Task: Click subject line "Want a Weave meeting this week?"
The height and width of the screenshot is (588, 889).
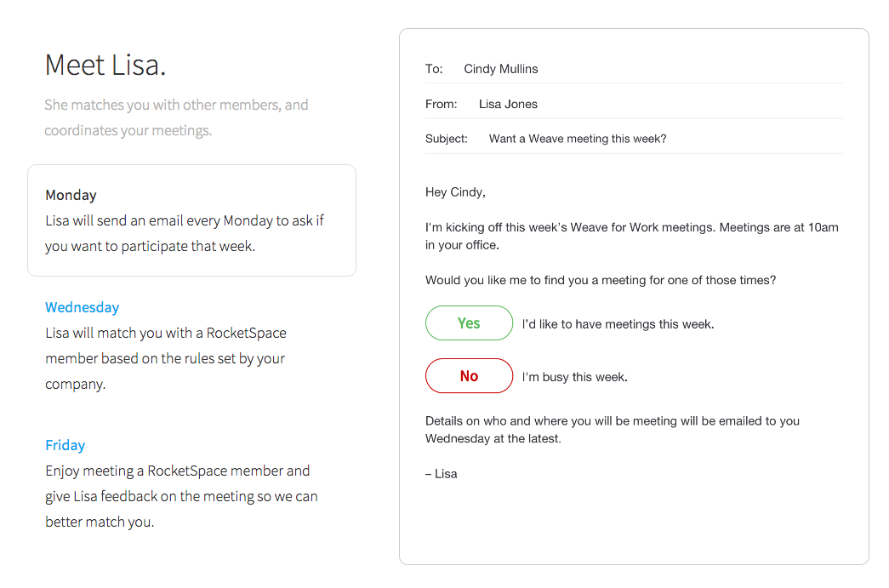Action: coord(578,139)
